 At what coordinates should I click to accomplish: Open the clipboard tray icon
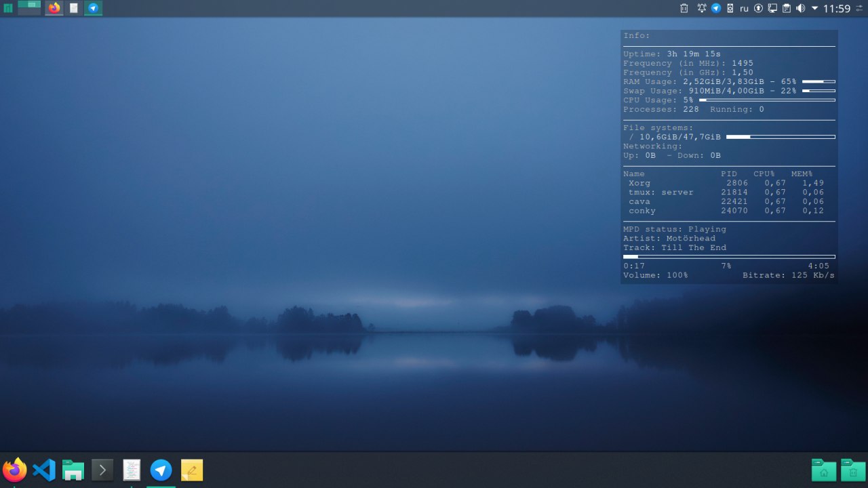[x=787, y=8]
